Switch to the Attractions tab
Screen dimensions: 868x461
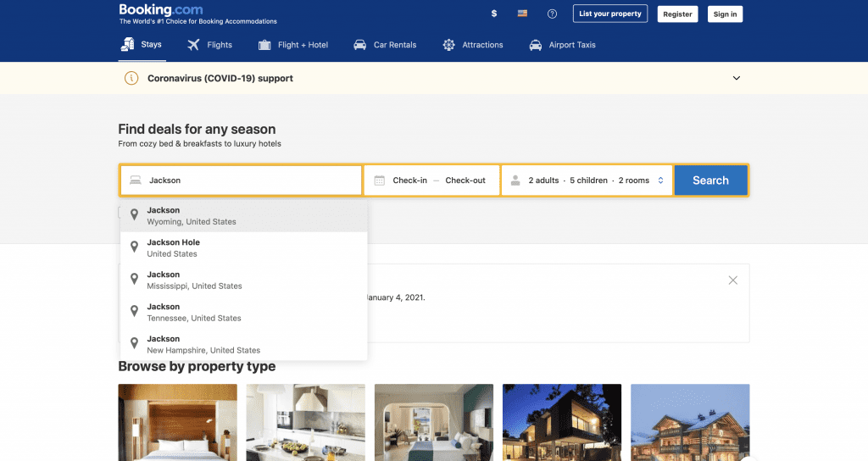(473, 45)
